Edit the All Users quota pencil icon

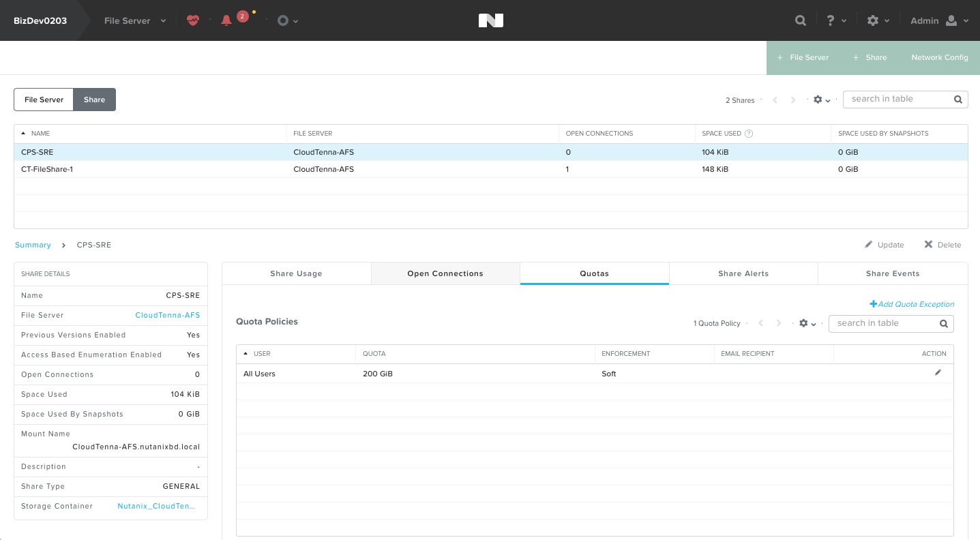[938, 373]
